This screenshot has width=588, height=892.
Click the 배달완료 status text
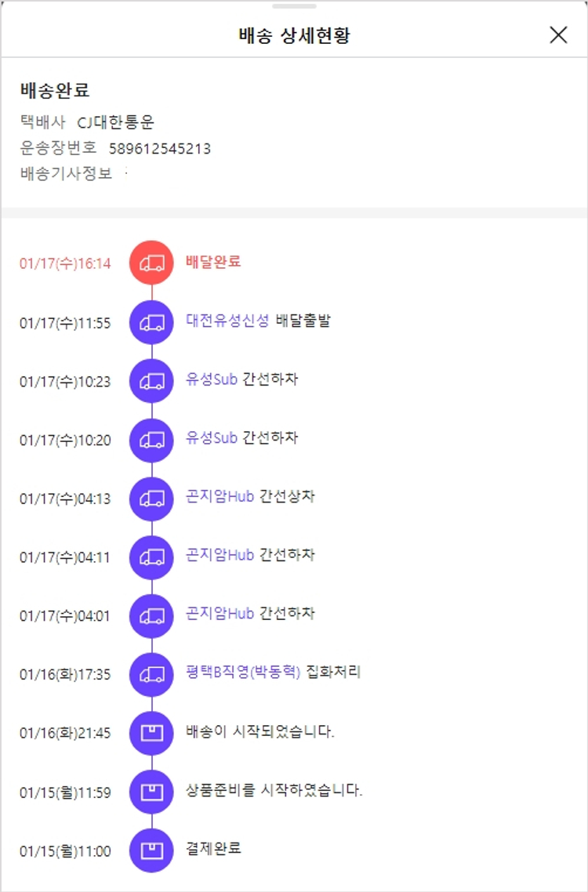point(213,261)
